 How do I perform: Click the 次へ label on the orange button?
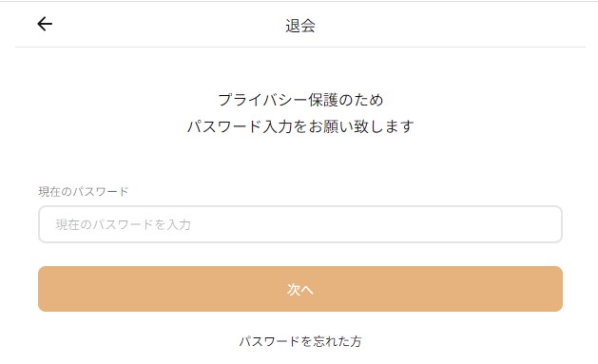(300, 290)
